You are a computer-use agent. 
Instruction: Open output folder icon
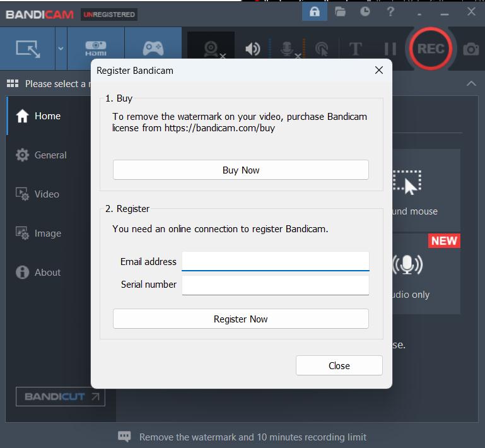pos(340,12)
